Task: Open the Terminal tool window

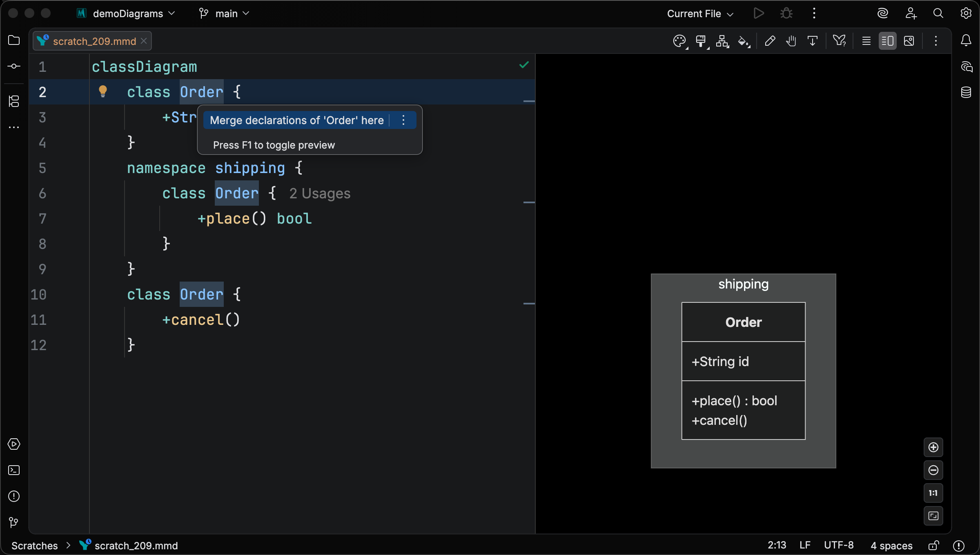Action: [x=14, y=470]
